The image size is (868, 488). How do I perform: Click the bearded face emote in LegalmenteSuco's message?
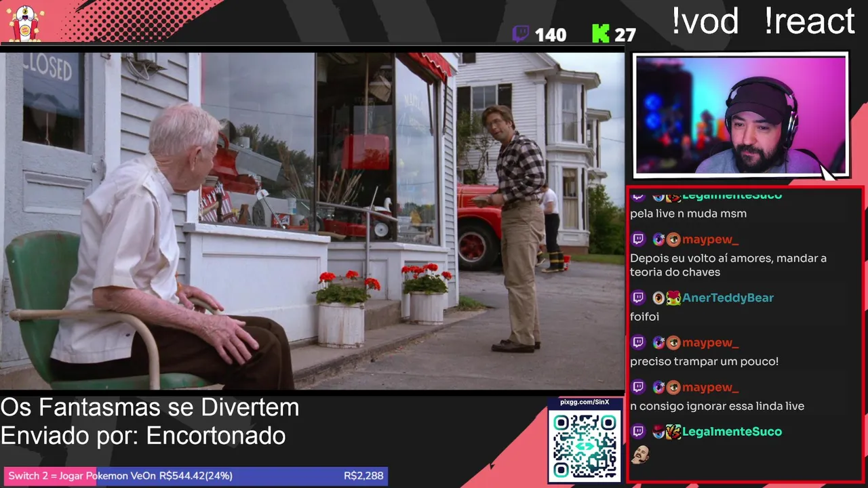pyautogui.click(x=640, y=454)
